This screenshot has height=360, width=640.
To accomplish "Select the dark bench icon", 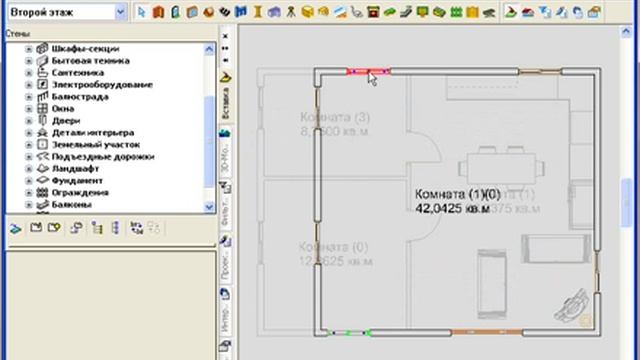I will click(489, 12).
